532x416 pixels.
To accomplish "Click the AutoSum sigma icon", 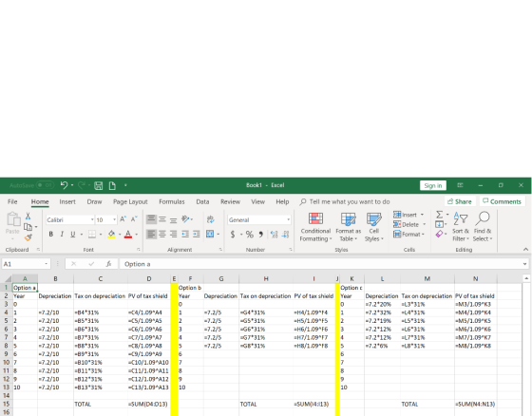I will click(x=439, y=215).
